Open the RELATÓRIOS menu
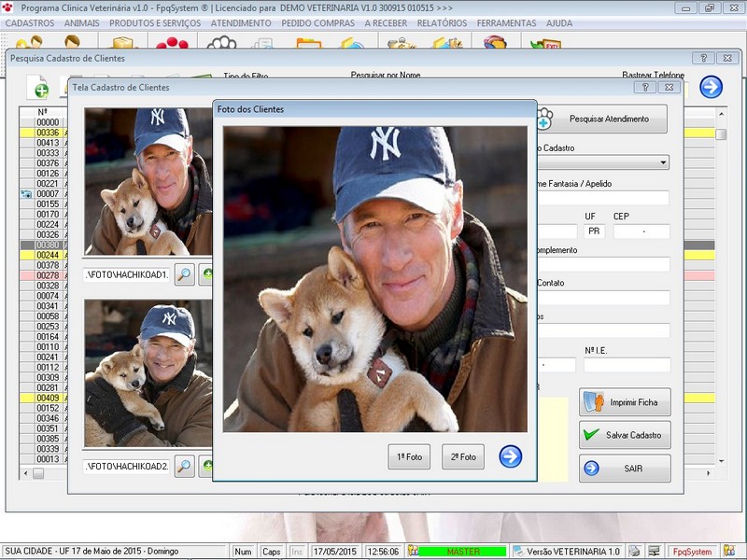This screenshot has width=747, height=560. [x=442, y=23]
